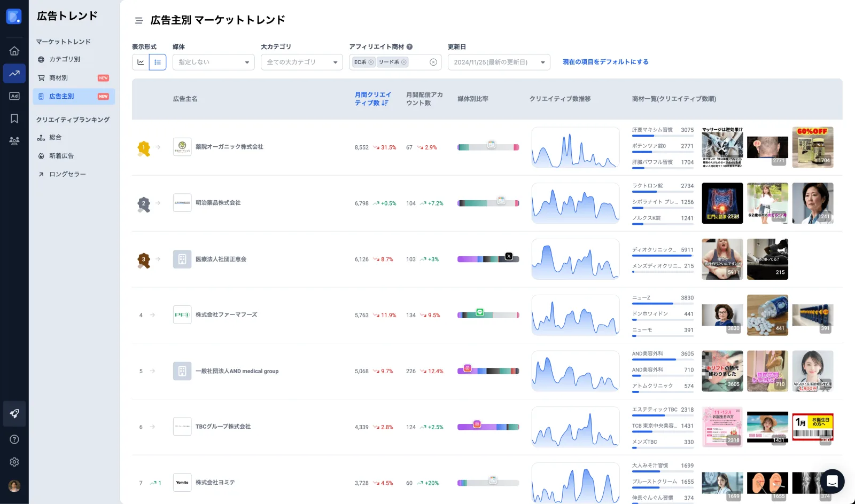This screenshot has height=504, width=855.
Task: Sort by 月間クリエイティブ数 column
Action: click(x=373, y=99)
